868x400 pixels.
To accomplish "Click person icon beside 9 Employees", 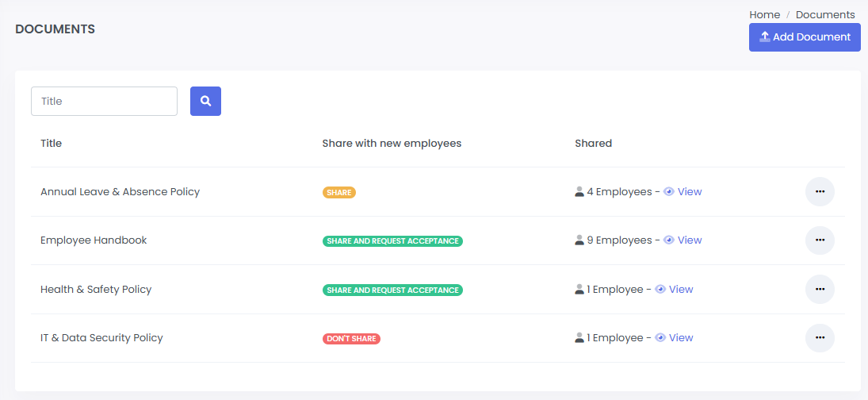I will (579, 240).
